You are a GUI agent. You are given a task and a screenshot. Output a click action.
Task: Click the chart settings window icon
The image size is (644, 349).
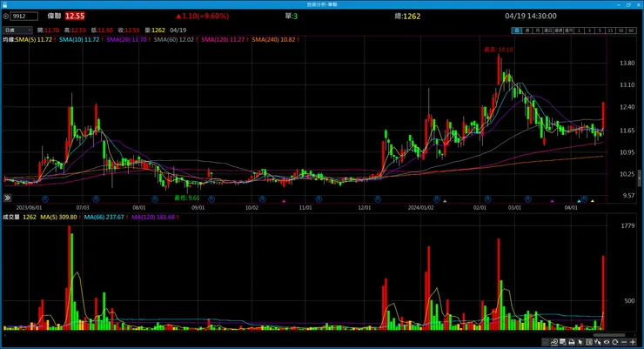pyautogui.click(x=563, y=342)
